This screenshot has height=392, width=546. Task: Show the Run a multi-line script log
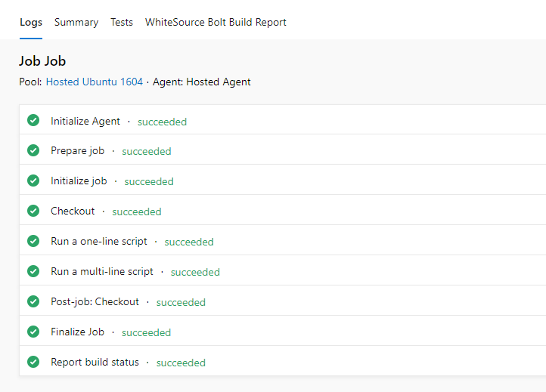102,271
